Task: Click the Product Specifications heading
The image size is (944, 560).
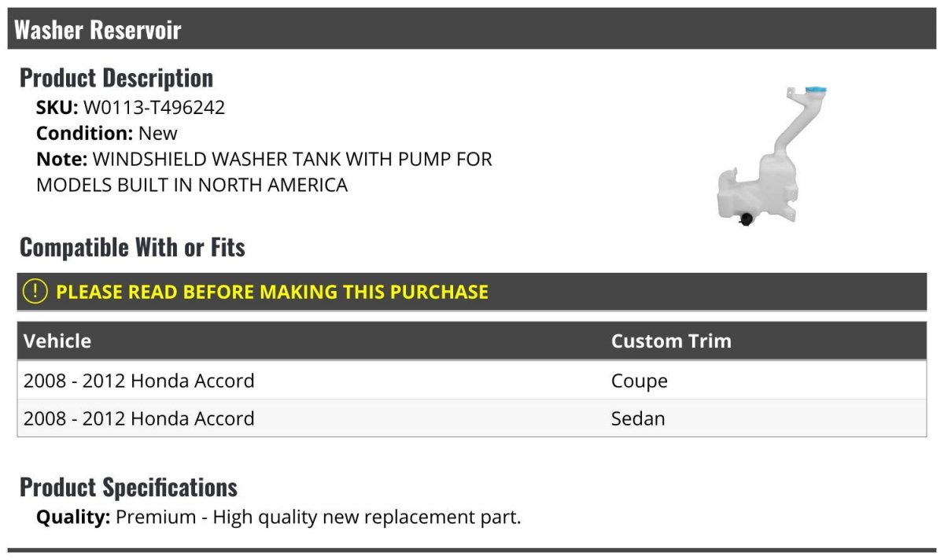Action: click(x=128, y=488)
